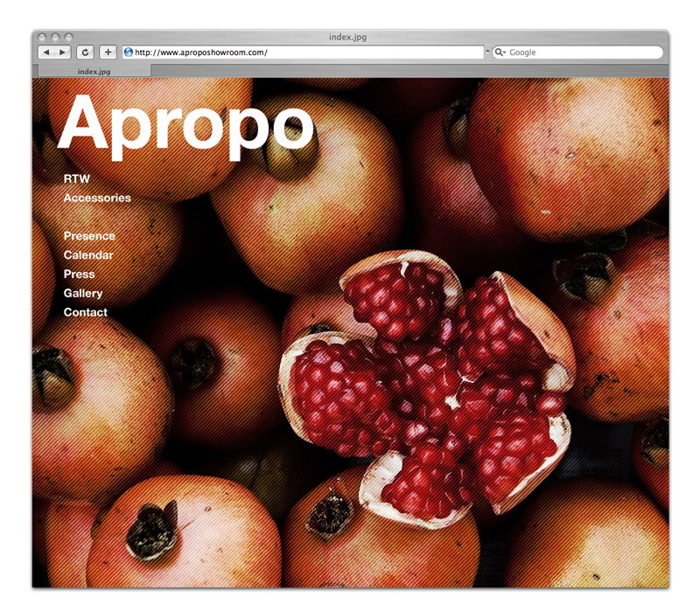This screenshot has width=700, height=612.
Task: Open the Presence link
Action: coord(89,236)
